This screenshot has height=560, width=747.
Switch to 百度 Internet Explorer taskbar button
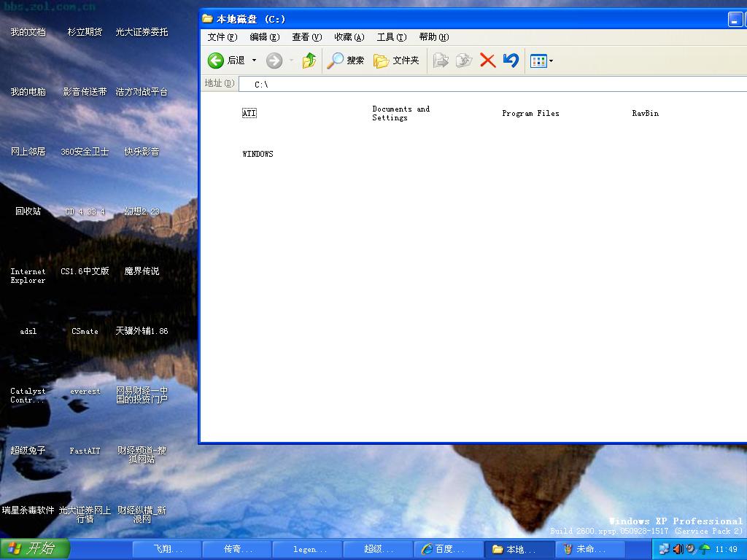pos(449,550)
